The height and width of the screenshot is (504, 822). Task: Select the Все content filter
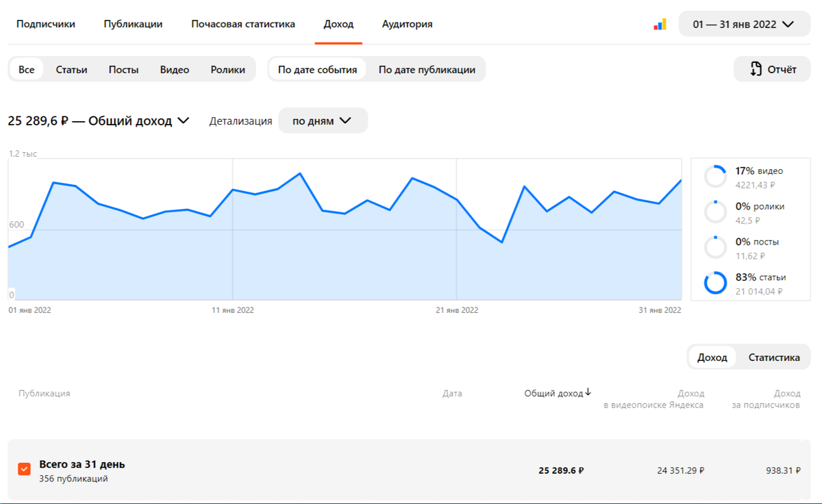(27, 69)
